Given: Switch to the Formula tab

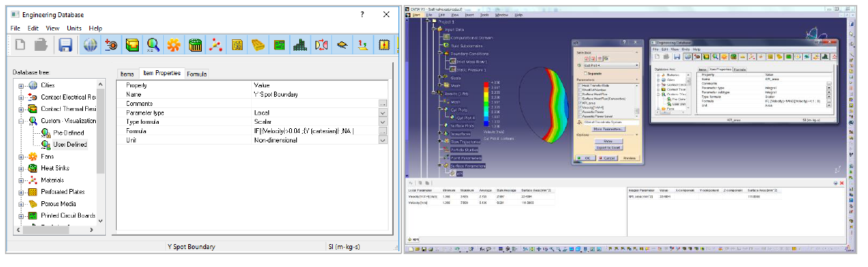Looking at the screenshot, I should click(197, 74).
